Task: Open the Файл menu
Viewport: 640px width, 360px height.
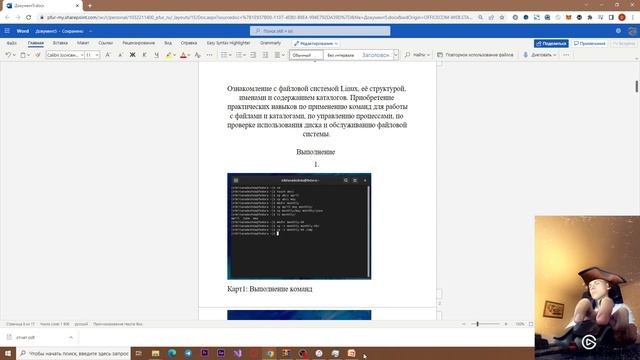Action: click(11, 43)
